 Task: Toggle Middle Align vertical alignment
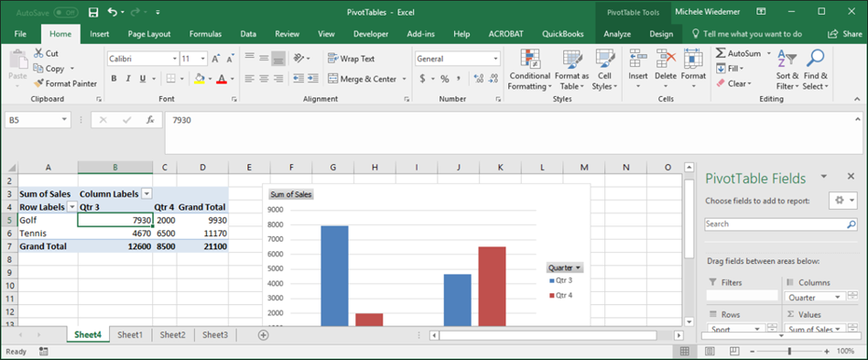coord(264,58)
